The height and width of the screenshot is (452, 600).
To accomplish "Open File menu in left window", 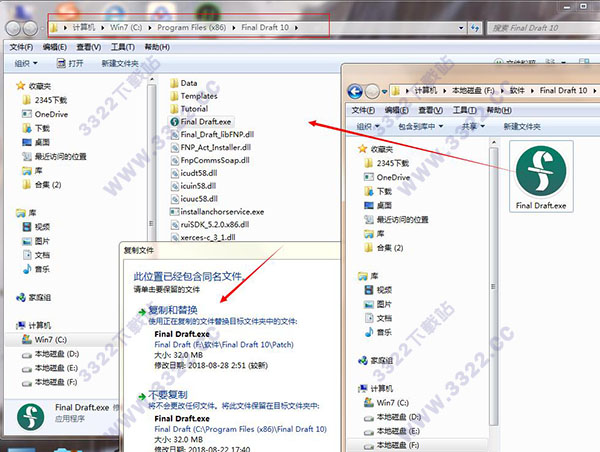I will pos(21,47).
